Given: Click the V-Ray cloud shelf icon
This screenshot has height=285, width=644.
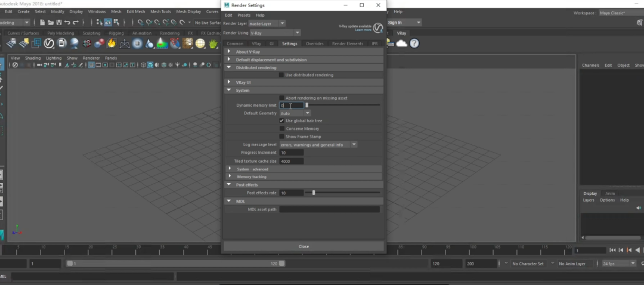Looking at the screenshot, I should [402, 43].
